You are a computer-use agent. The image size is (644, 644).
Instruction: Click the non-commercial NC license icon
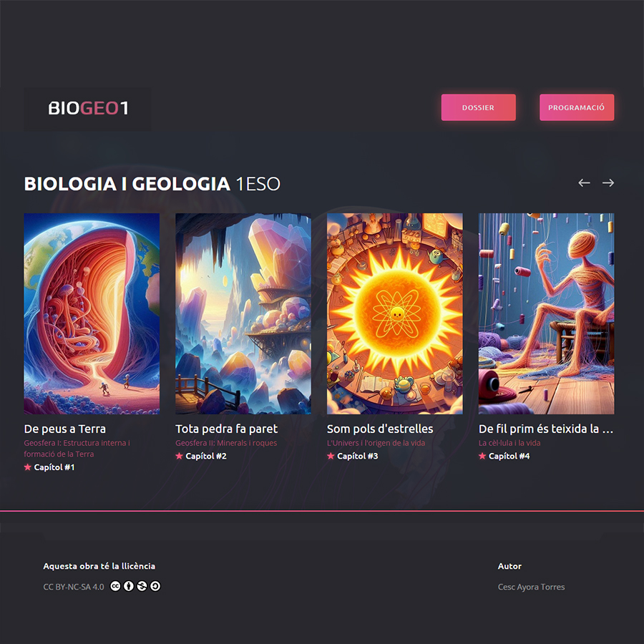pyautogui.click(x=142, y=586)
